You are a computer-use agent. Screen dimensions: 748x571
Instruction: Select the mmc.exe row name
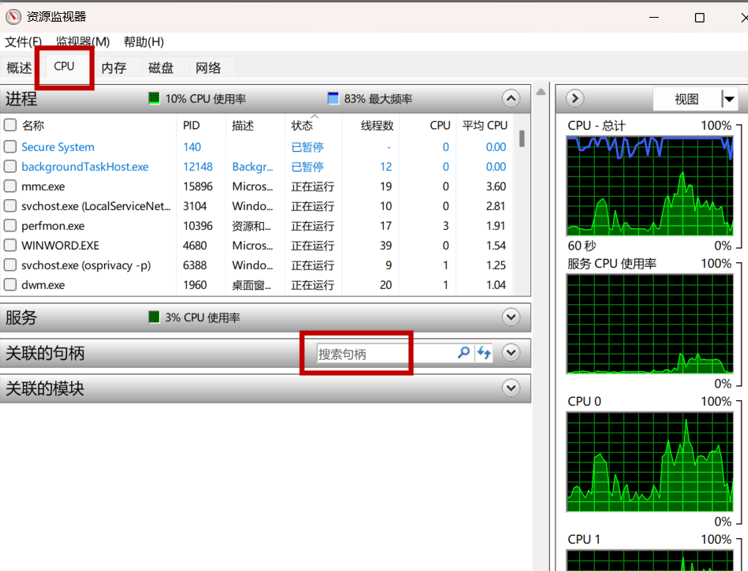pos(43,187)
